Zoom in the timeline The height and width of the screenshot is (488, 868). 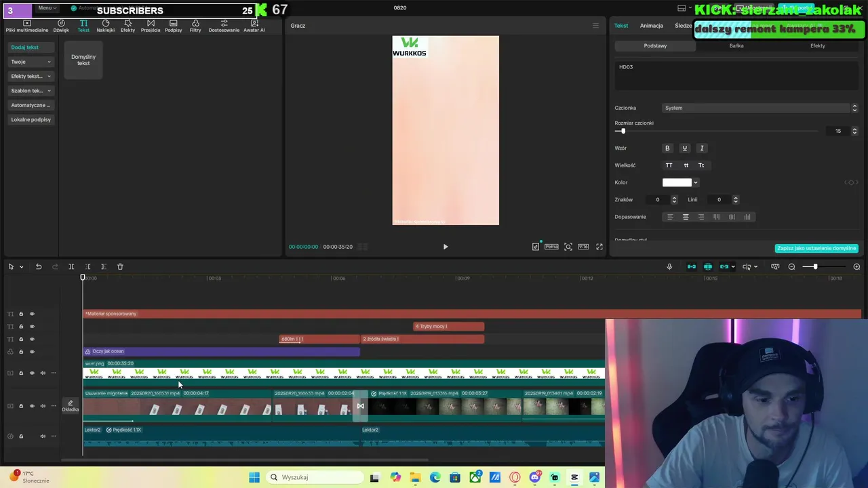(x=856, y=266)
